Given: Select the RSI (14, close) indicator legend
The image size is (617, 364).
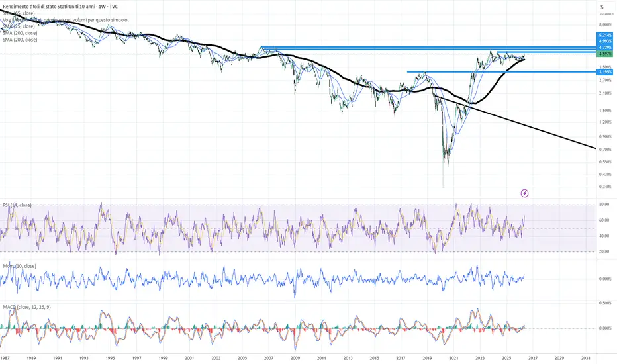Looking at the screenshot, I should pos(17,205).
